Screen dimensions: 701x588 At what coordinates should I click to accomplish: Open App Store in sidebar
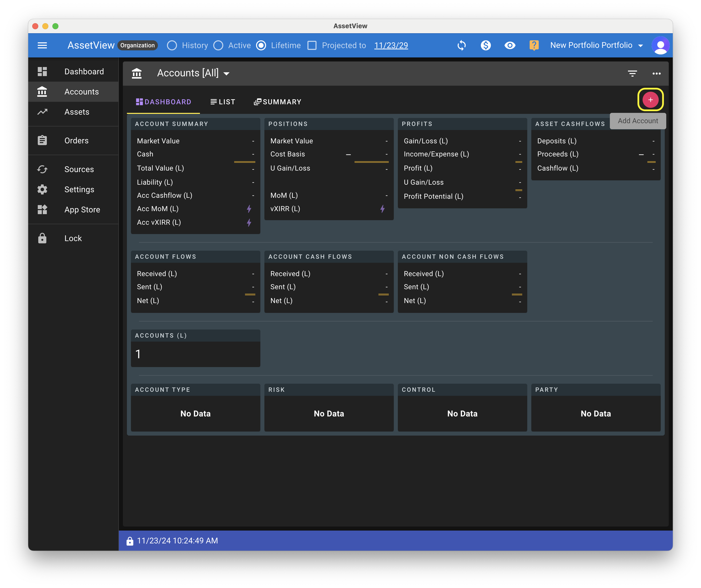pyautogui.click(x=82, y=210)
